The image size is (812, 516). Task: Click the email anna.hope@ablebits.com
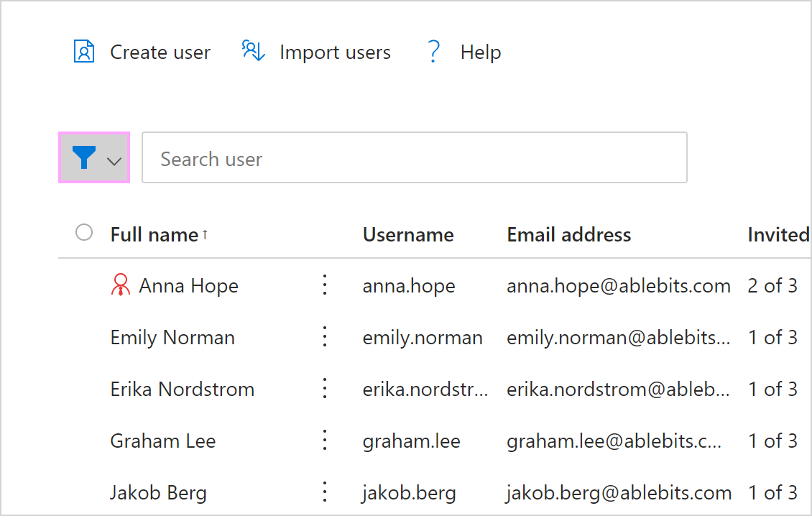[x=618, y=286]
